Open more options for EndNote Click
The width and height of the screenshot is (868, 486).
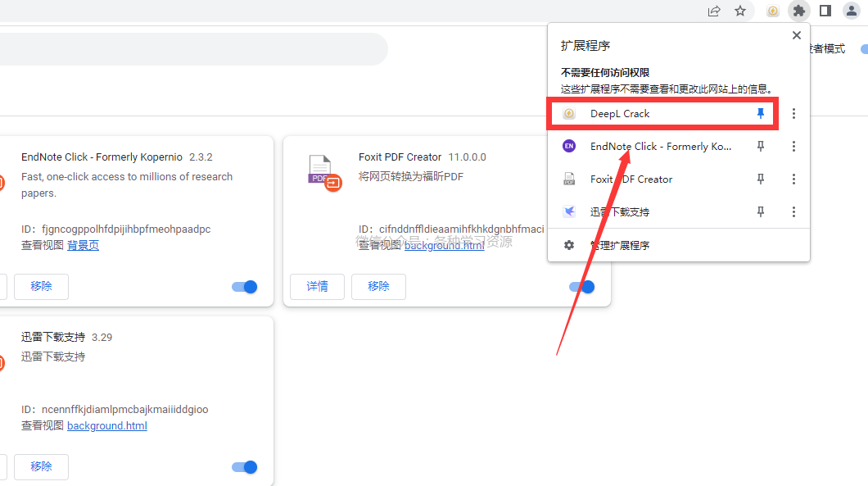(793, 147)
